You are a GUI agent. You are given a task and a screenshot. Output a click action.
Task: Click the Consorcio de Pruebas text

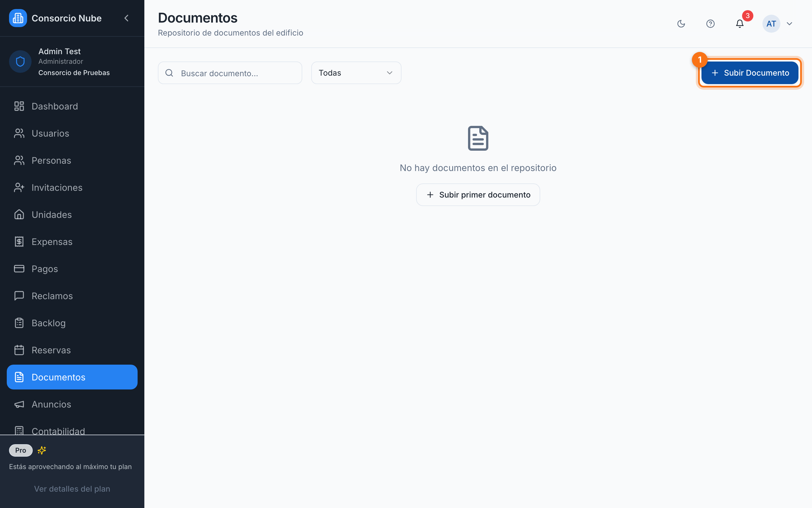[74, 73]
